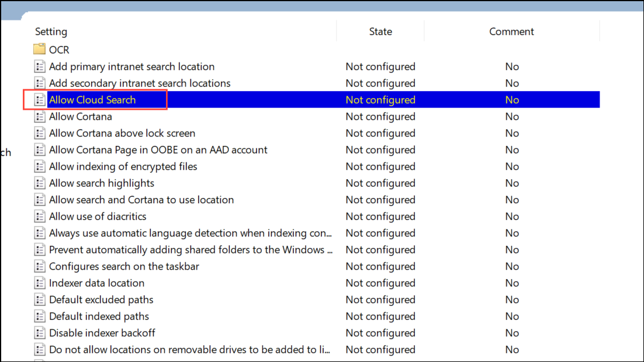
Task: Click the icon next to Allow use of diacritics
Action: pyautogui.click(x=40, y=217)
